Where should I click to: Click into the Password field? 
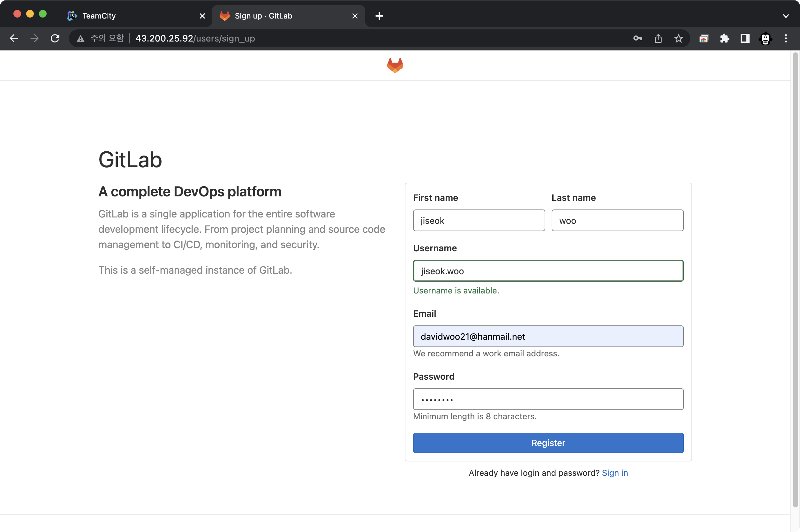[548, 399]
